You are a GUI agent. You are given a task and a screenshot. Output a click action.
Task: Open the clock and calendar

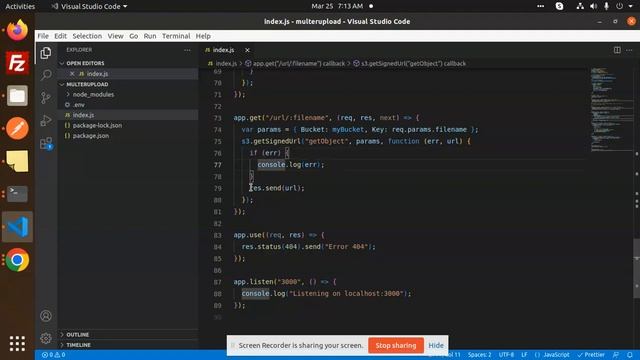tap(337, 6)
